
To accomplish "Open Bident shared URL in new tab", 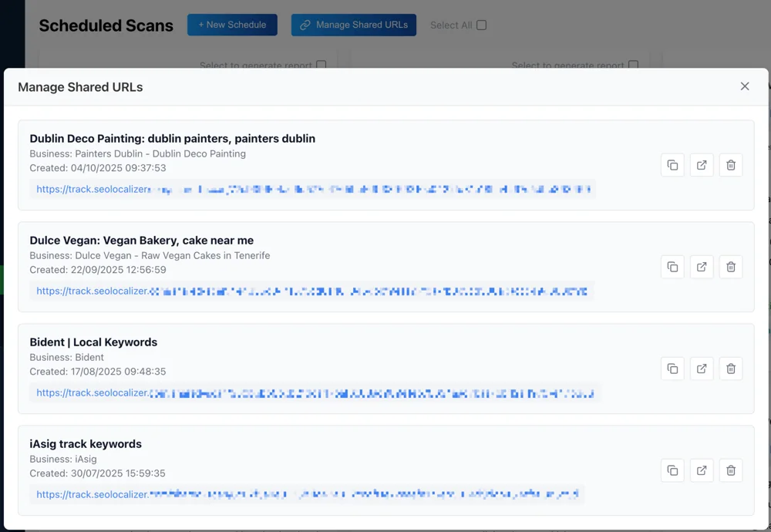I will (702, 369).
